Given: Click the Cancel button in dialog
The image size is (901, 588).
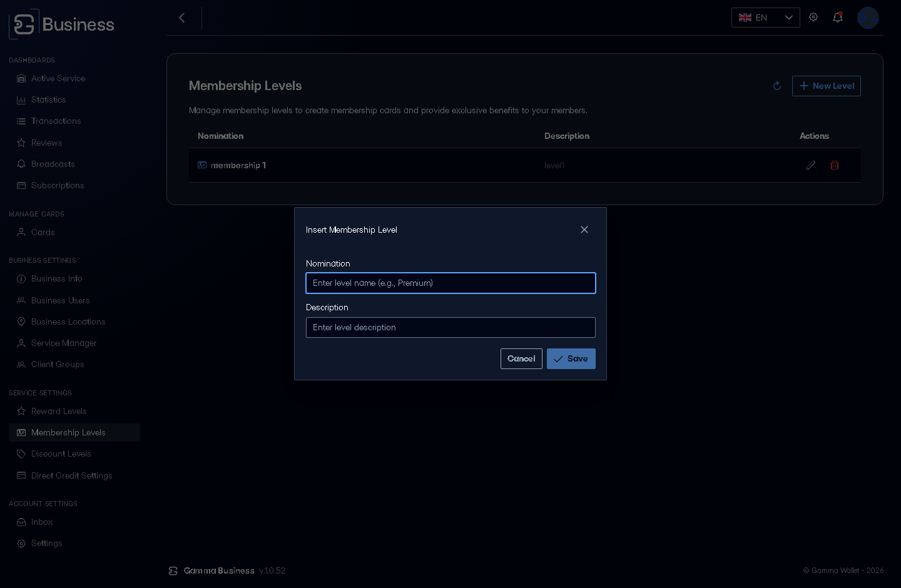Looking at the screenshot, I should 521,358.
